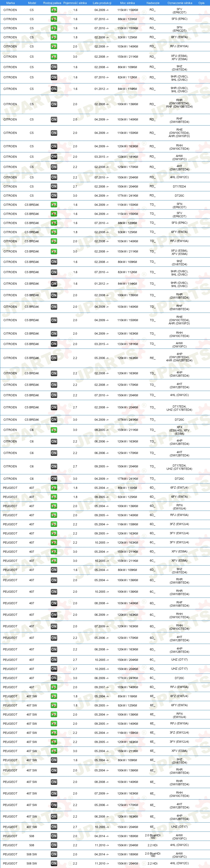Image resolution: width=210 pixels, height=868 pixels.
Task: Click 177kW / 241KM in the C6 row
Action: pyautogui.click(x=127, y=479)
